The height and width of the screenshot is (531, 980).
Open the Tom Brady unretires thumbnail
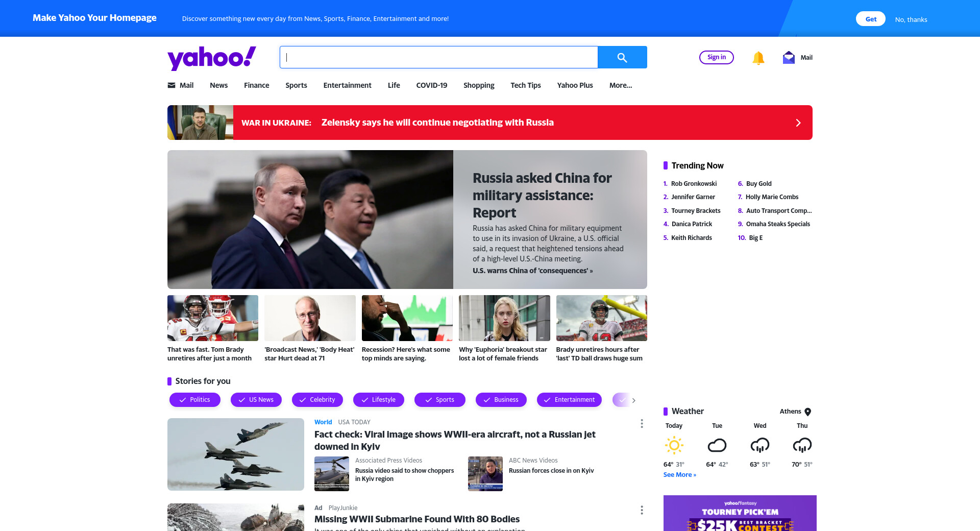tap(213, 318)
